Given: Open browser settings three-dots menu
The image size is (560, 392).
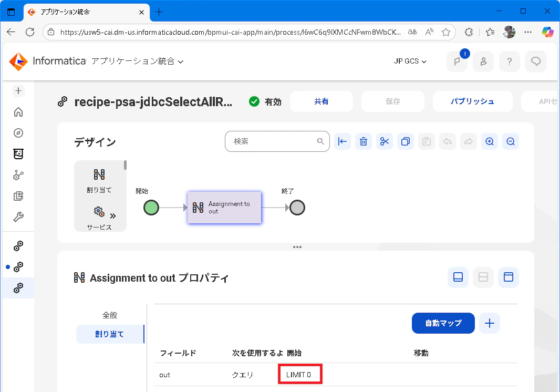Looking at the screenshot, I should (528, 32).
